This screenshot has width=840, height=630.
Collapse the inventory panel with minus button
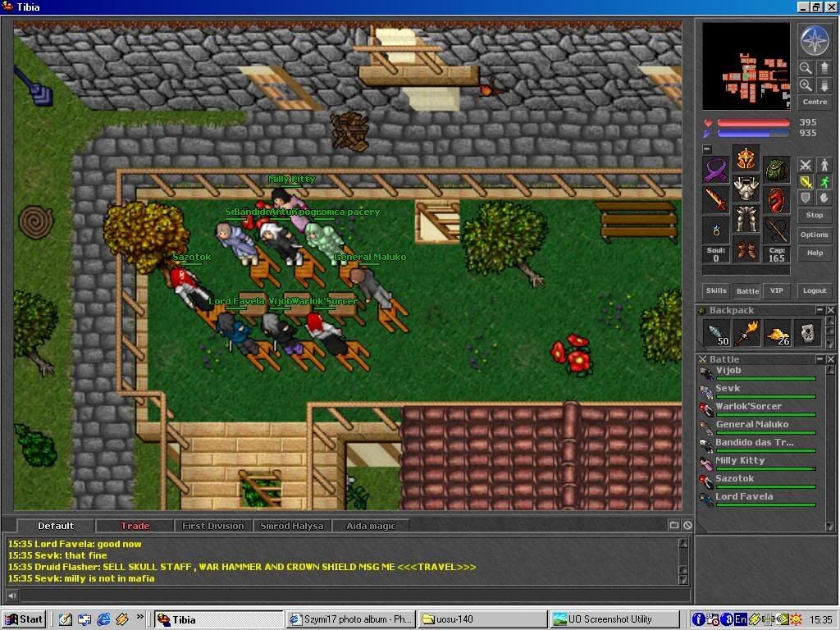(706, 149)
